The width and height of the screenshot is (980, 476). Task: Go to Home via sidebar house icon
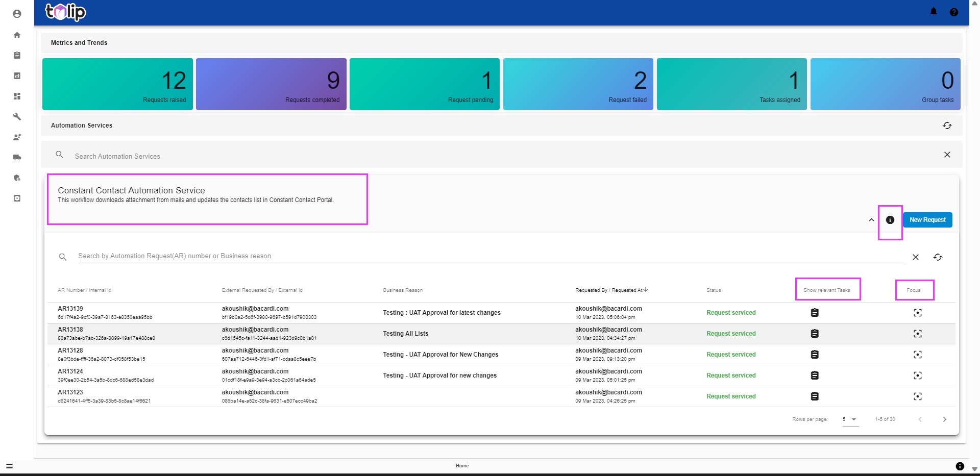pos(17,35)
